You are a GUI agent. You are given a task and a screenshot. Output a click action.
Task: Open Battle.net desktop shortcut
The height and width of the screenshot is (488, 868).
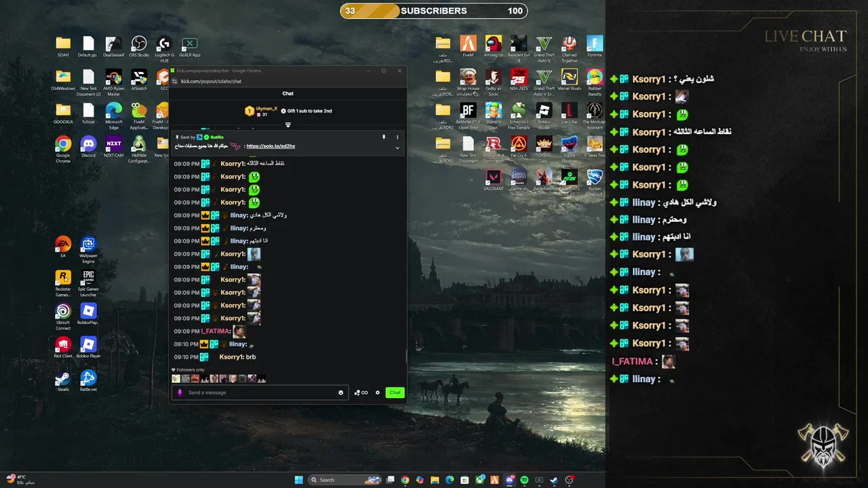88,381
